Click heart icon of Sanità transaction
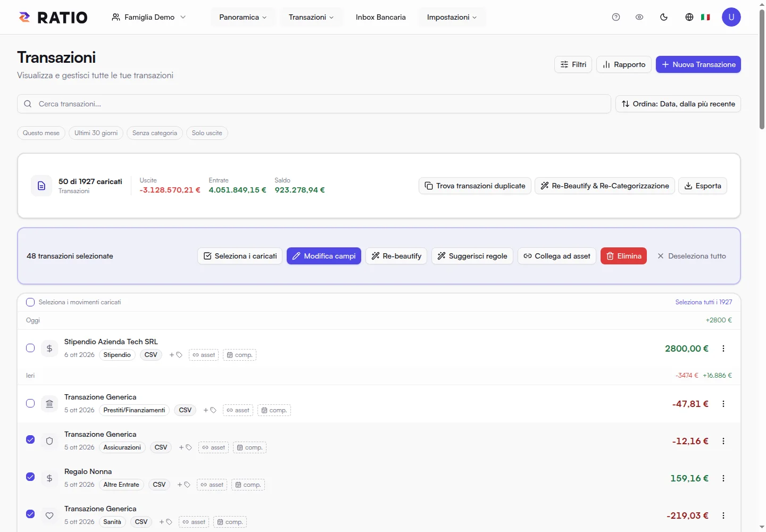The image size is (766, 532). click(x=49, y=516)
